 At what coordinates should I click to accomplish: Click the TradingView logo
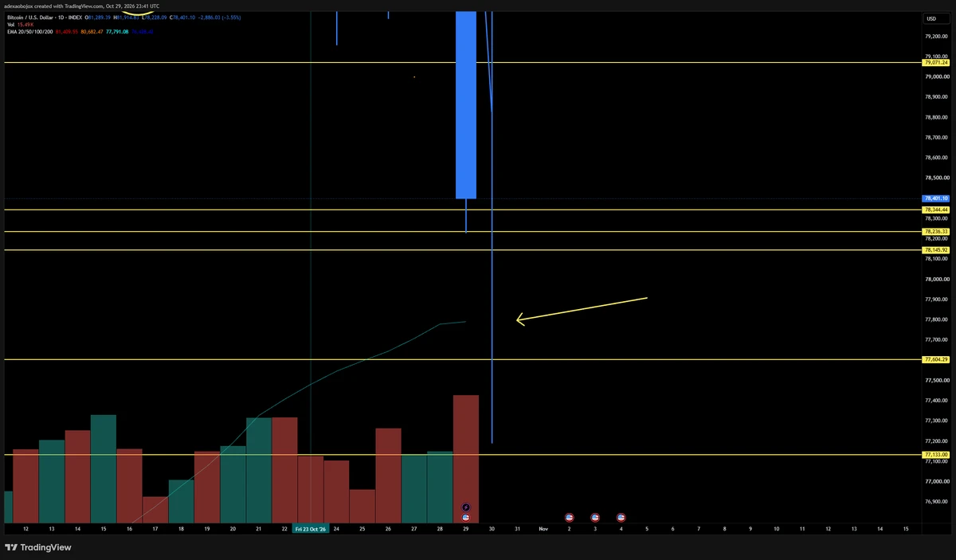[38, 547]
